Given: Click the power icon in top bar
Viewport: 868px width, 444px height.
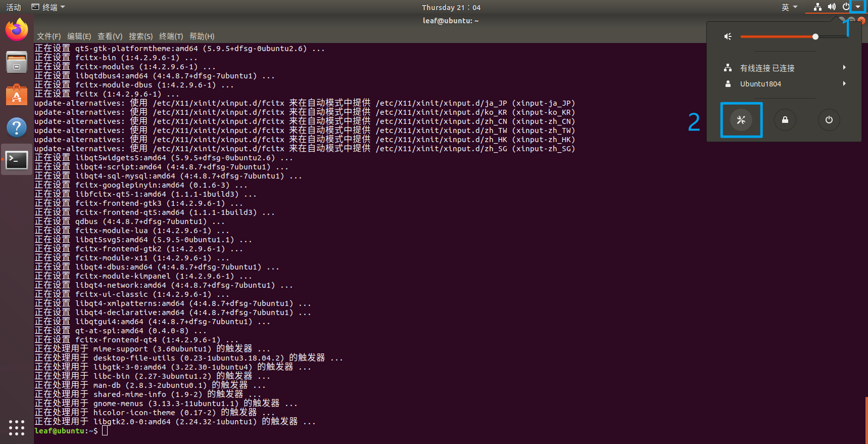Looking at the screenshot, I should coord(846,7).
